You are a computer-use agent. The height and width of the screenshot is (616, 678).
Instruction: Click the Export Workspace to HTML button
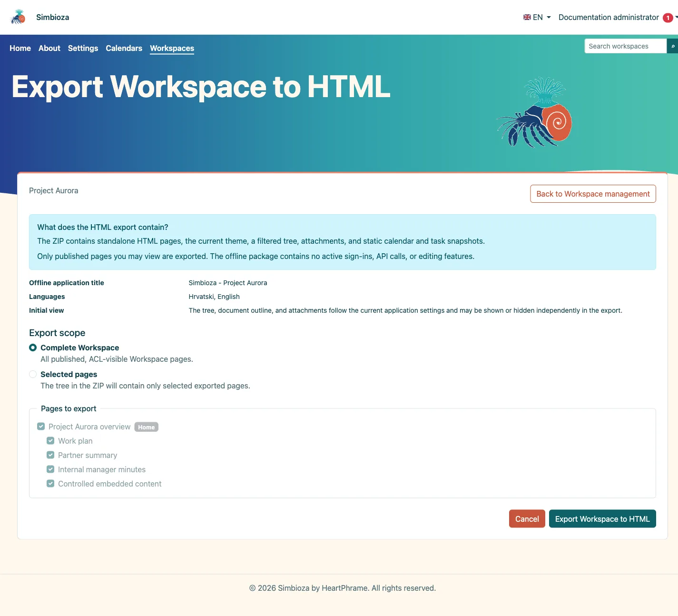602,519
